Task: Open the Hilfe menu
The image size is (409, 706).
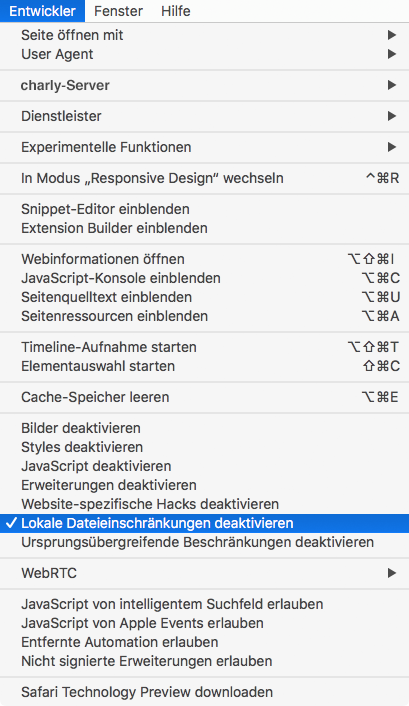Action: tap(176, 11)
